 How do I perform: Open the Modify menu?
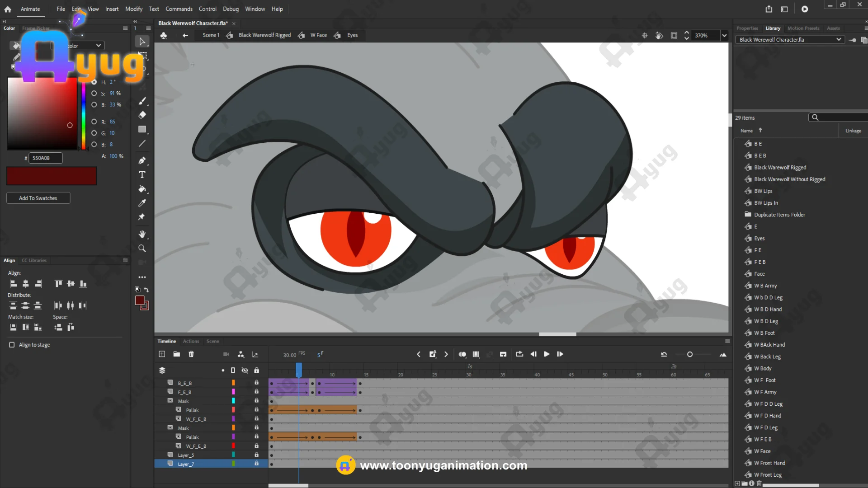(133, 9)
